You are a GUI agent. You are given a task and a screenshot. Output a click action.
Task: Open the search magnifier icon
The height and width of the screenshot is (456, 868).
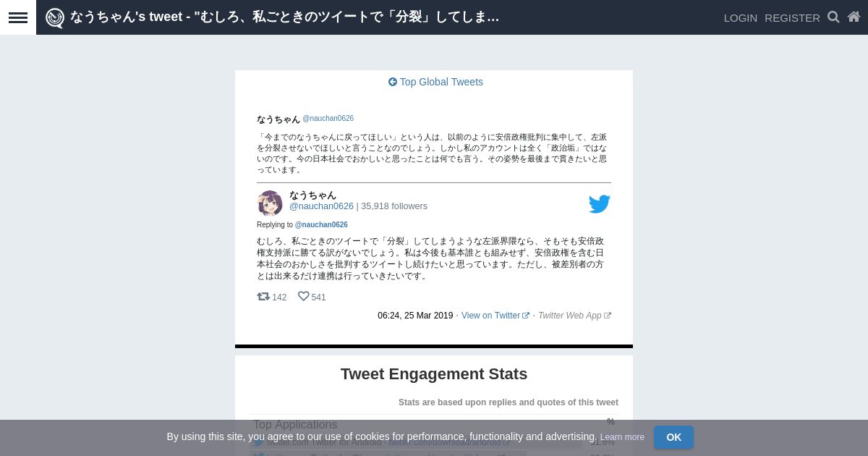click(x=833, y=17)
